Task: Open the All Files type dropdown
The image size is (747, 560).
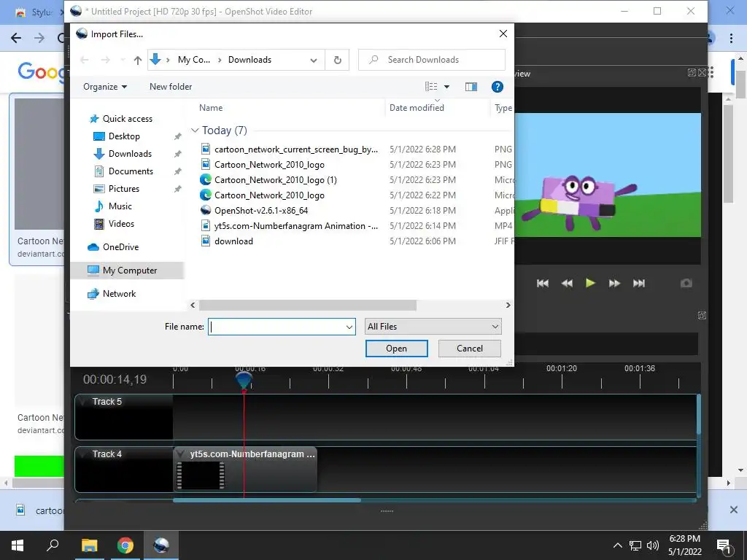Action: pyautogui.click(x=433, y=327)
